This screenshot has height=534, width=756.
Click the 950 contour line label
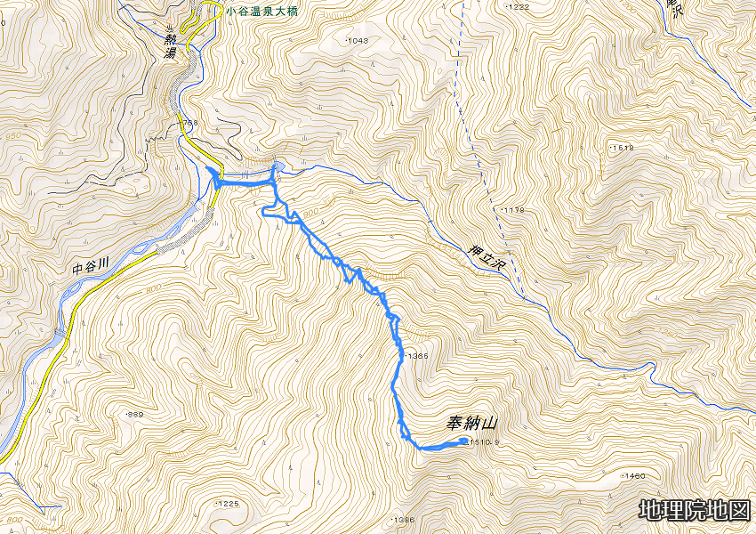(13, 136)
